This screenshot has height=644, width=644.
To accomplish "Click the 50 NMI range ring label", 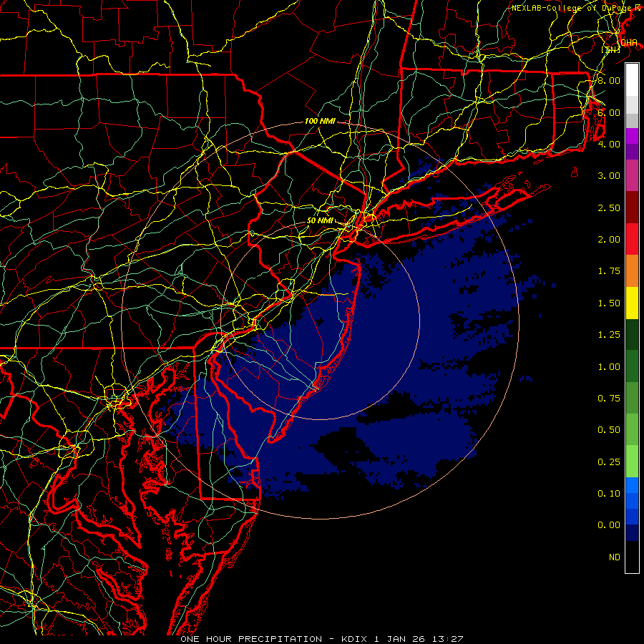I will pyautogui.click(x=320, y=220).
